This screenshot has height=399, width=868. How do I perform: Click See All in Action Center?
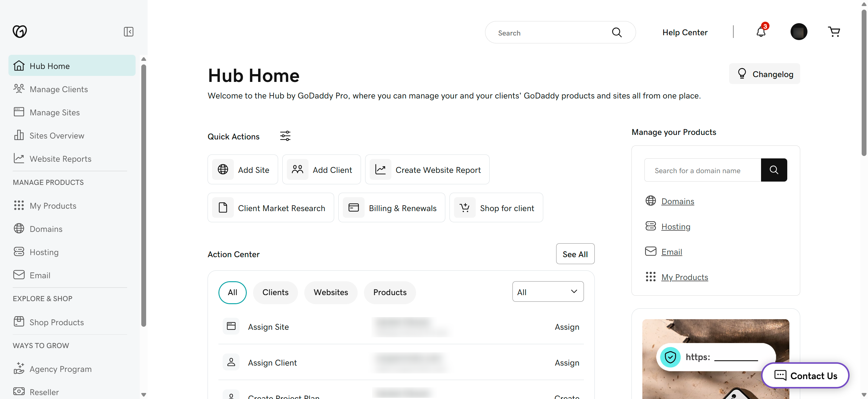pyautogui.click(x=575, y=254)
